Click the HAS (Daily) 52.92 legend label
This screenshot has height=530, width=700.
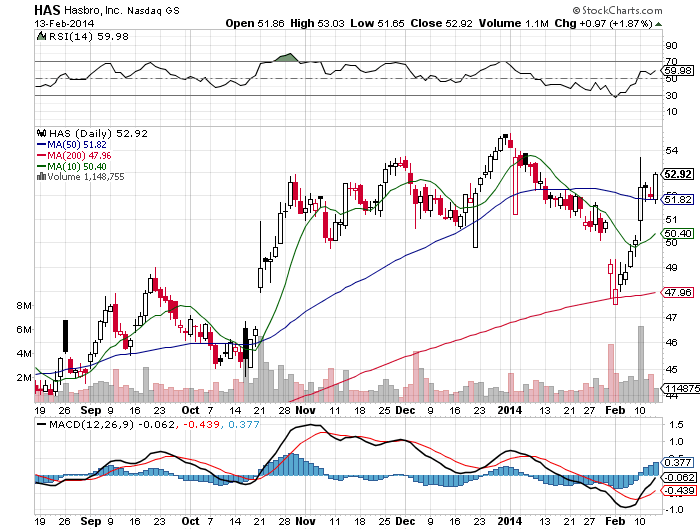tap(98, 133)
